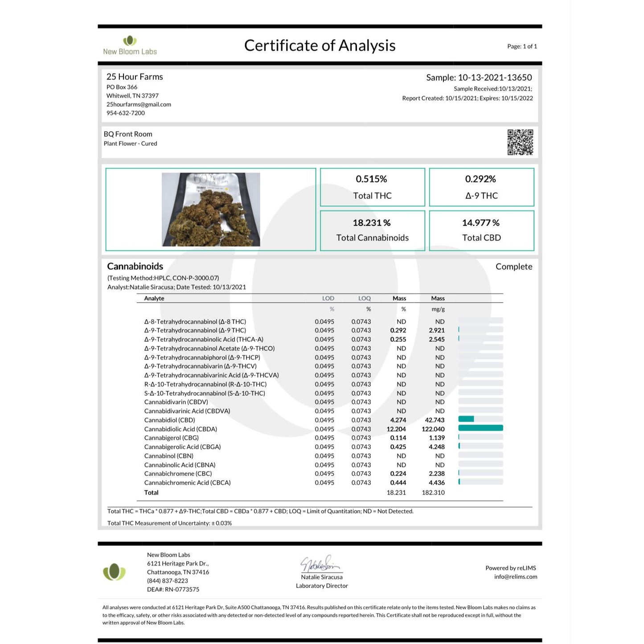Screen dimensions: 644x644
Task: Click the Cannabidiol (CBD) teal bar
Action: point(466,419)
